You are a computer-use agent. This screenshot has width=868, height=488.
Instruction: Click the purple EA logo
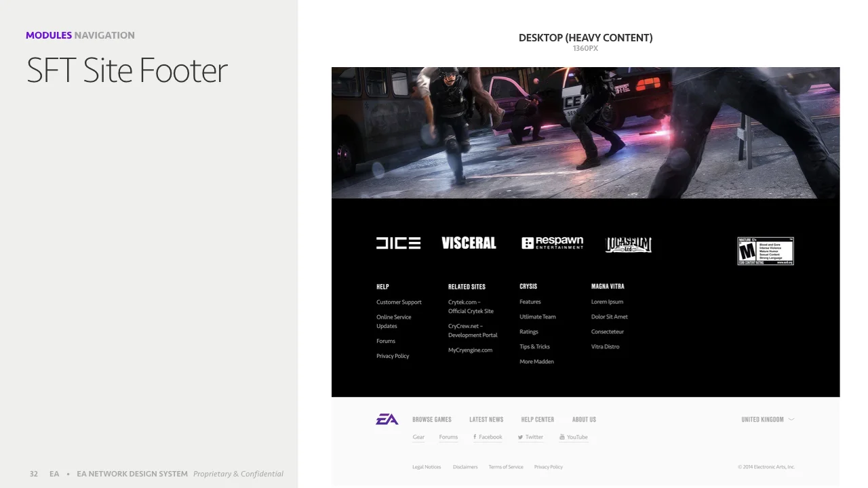click(387, 420)
